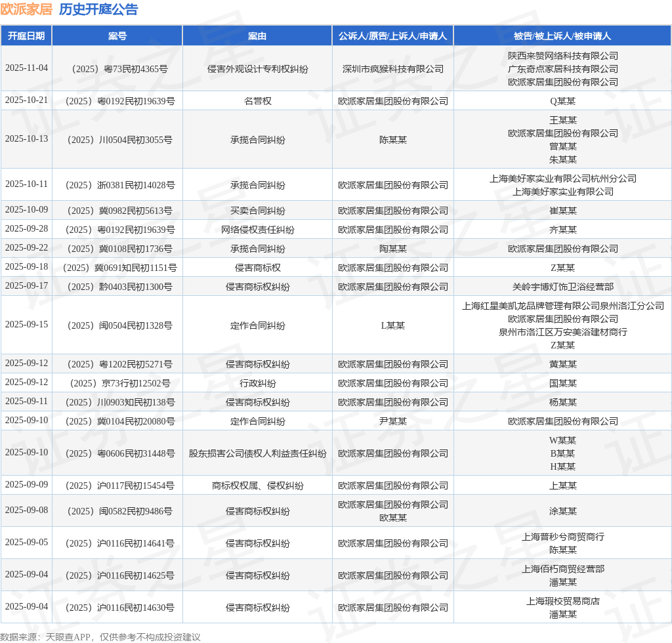Click case number （2025）沪0116民初14625号
The image size is (672, 643).
117,575
